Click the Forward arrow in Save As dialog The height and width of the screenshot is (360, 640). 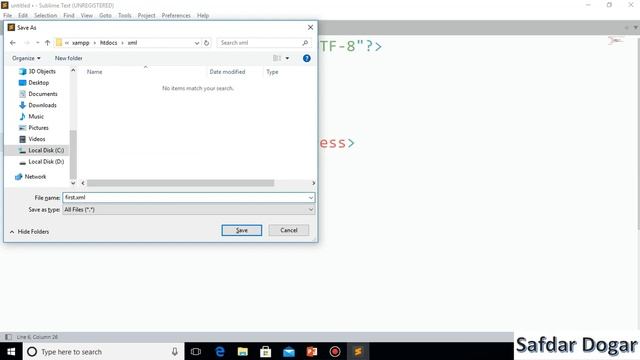(x=27, y=43)
